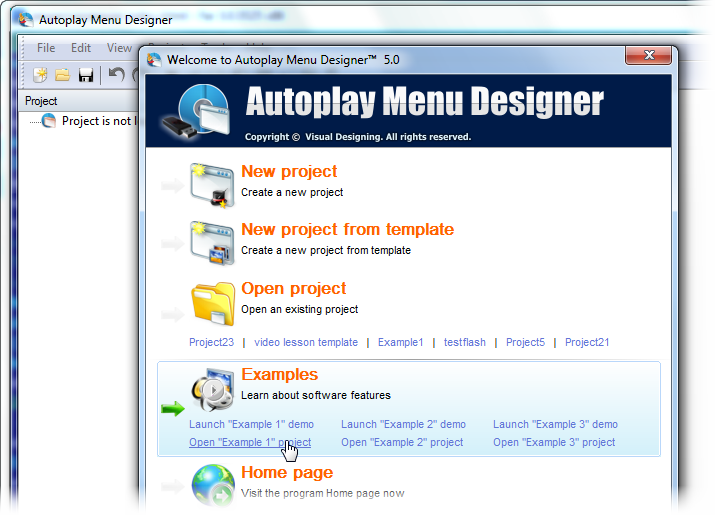Launch the "Example 2" demo
This screenshot has width=716, height=516.
tap(403, 424)
